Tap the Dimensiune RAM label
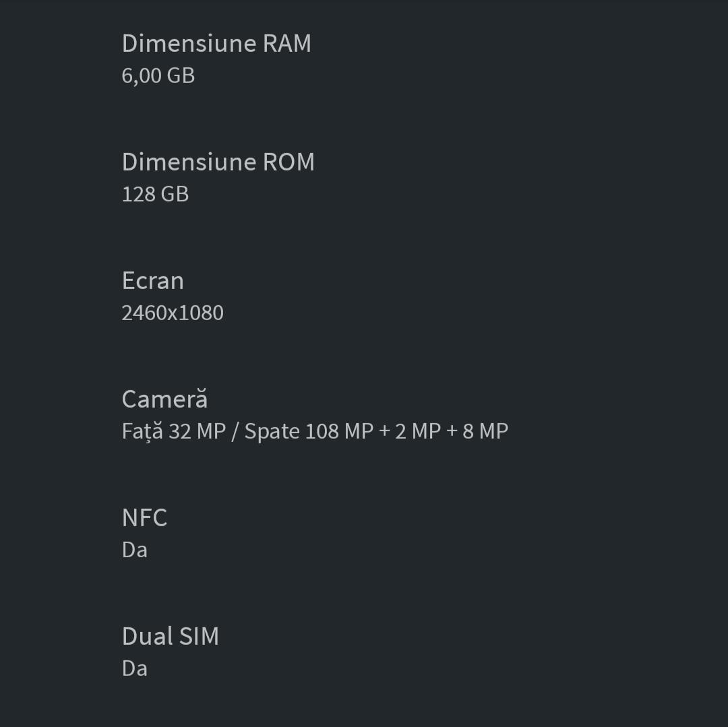Image resolution: width=728 pixels, height=727 pixels. coord(216,43)
